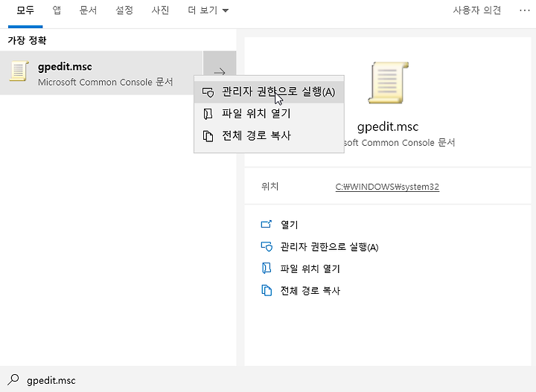
Task: Click the open icon beside 열기
Action: [267, 225]
